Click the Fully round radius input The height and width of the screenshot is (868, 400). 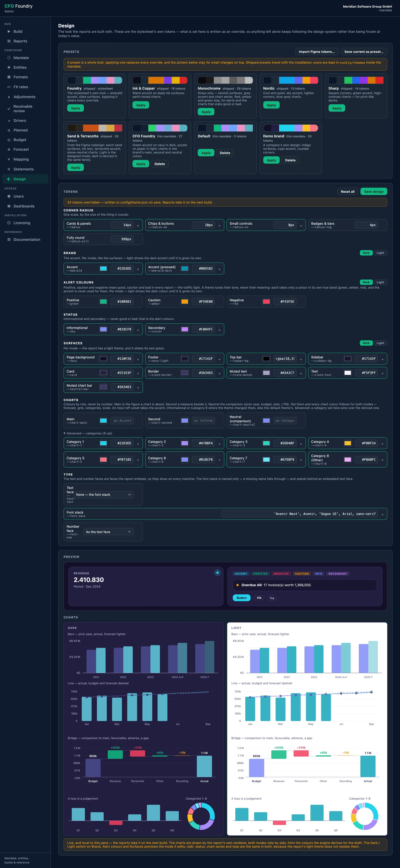122,239
